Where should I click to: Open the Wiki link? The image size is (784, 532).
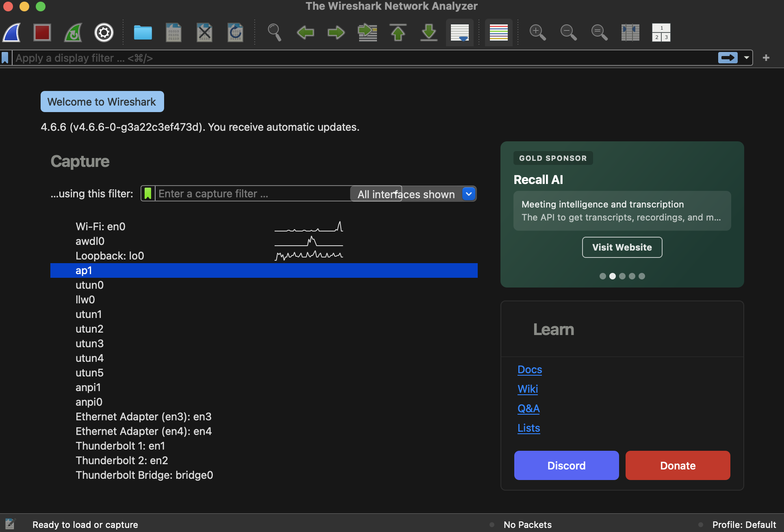[528, 389]
